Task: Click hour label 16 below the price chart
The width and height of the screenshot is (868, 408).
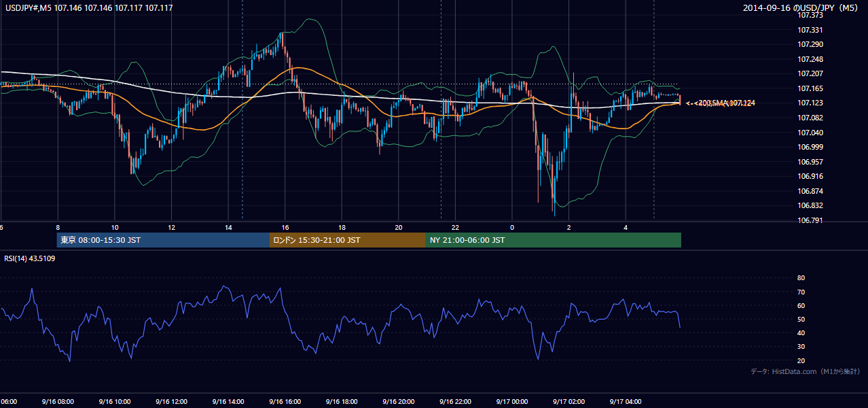Action: 285,228
